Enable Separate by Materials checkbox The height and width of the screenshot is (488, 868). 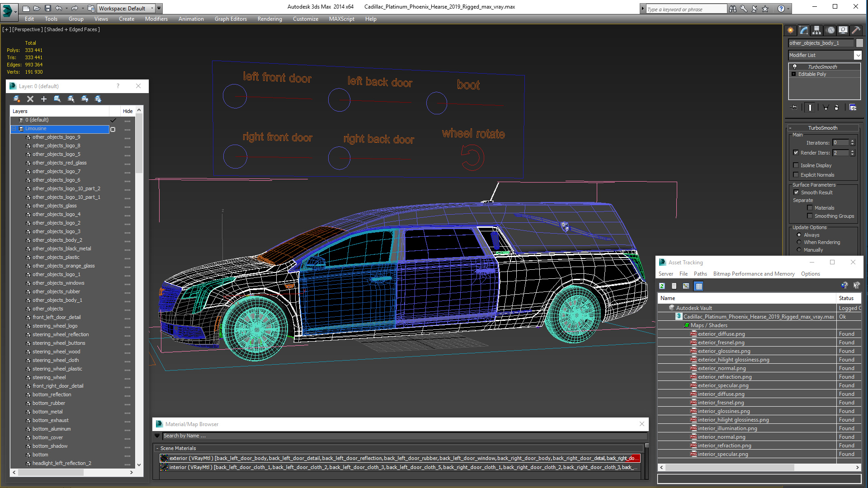(x=810, y=208)
